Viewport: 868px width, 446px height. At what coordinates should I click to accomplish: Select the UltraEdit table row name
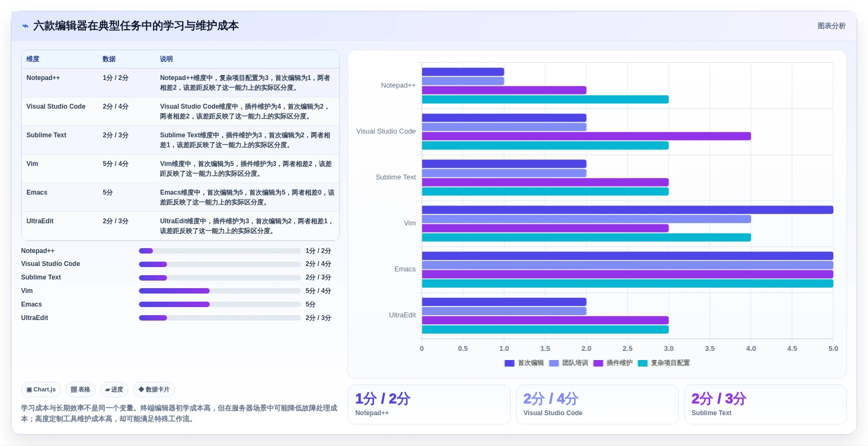click(40, 221)
